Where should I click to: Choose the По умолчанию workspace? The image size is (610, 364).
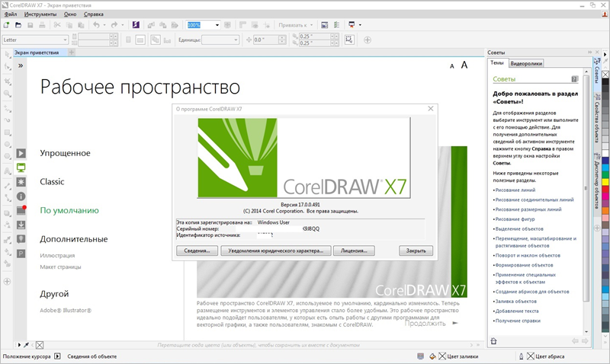coord(69,210)
